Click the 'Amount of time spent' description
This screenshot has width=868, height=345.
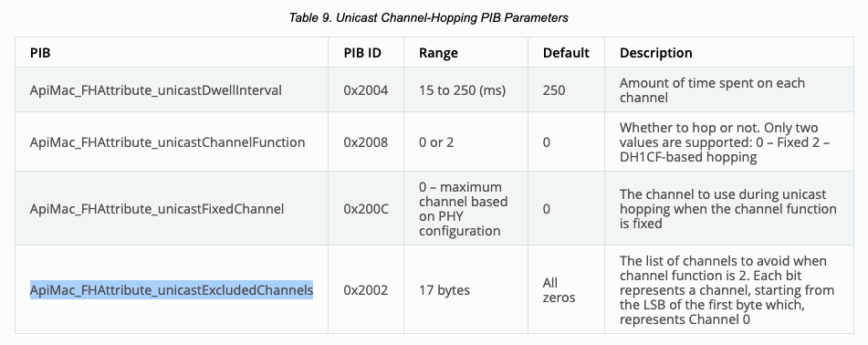click(x=713, y=90)
